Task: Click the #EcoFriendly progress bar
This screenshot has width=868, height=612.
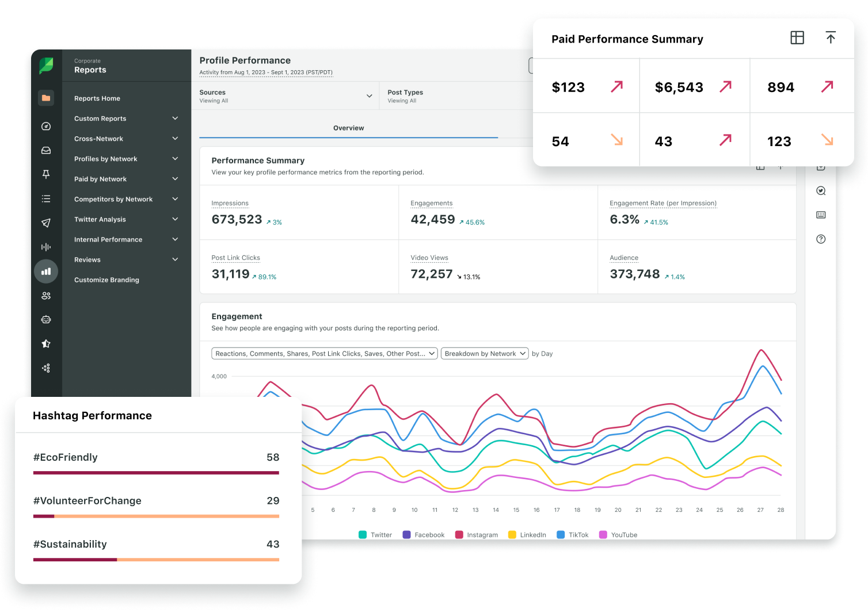Action: click(156, 473)
